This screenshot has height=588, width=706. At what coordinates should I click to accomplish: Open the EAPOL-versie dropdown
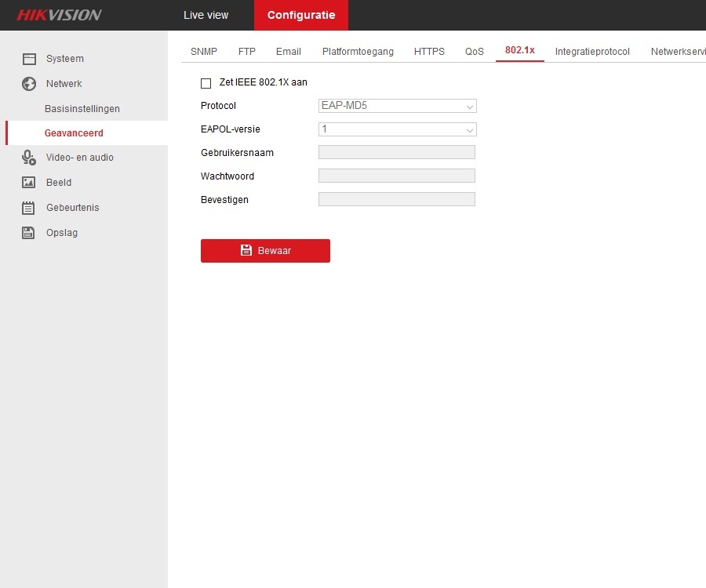coord(397,129)
